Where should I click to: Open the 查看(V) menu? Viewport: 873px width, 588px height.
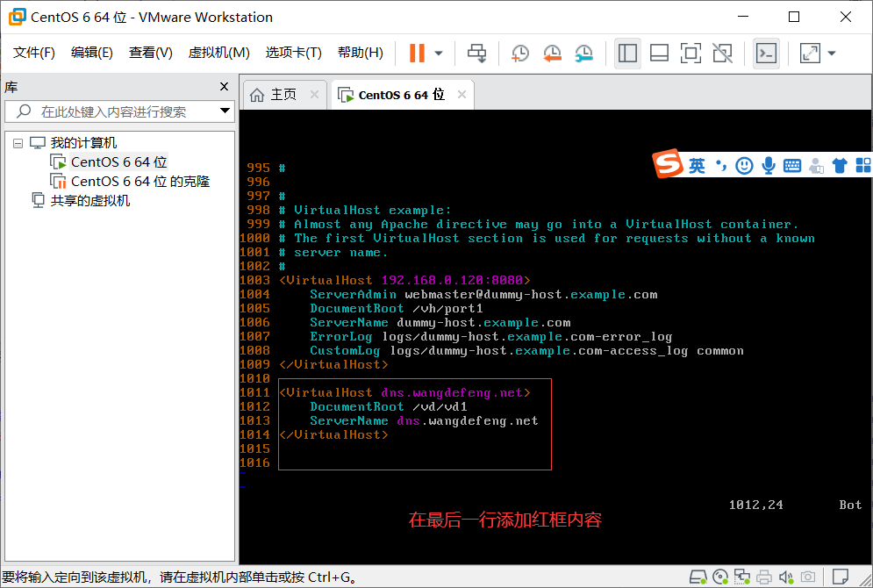pyautogui.click(x=150, y=53)
